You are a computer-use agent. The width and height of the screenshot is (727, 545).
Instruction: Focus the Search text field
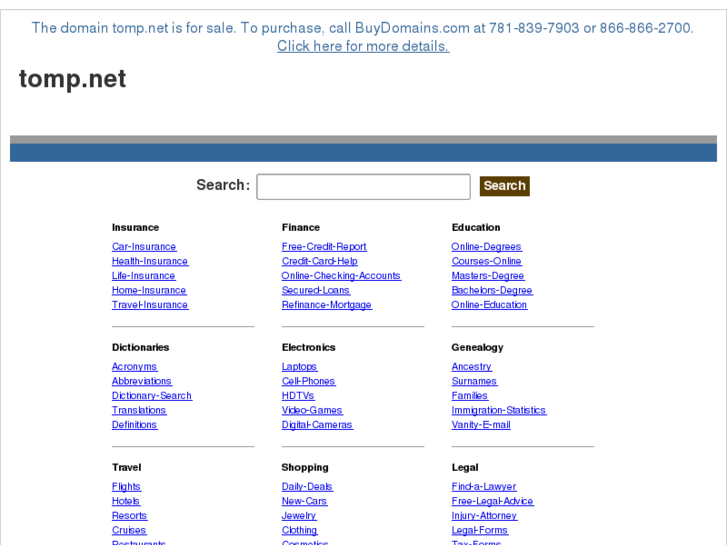coord(364,186)
